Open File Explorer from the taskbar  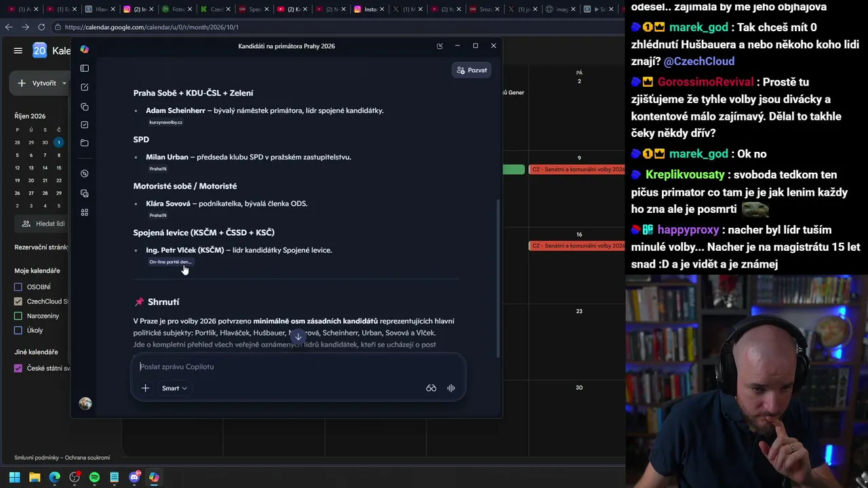(x=35, y=477)
